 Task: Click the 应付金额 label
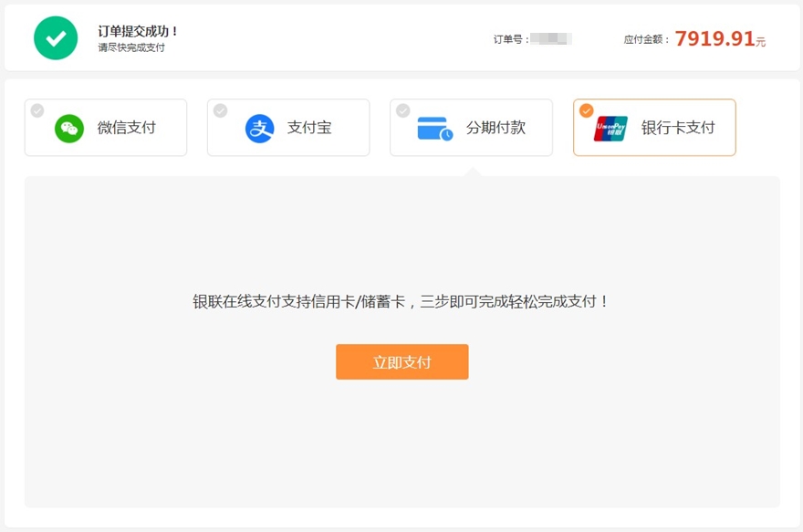point(646,40)
